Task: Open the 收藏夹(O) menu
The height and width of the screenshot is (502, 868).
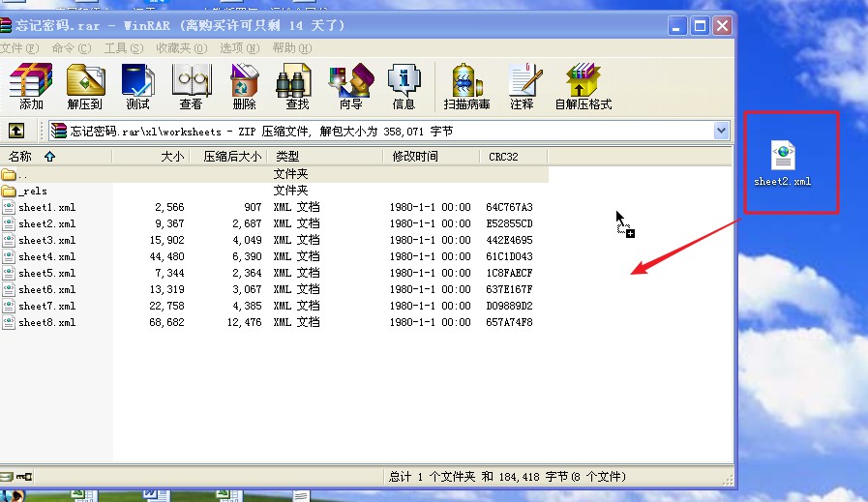Action: tap(182, 48)
